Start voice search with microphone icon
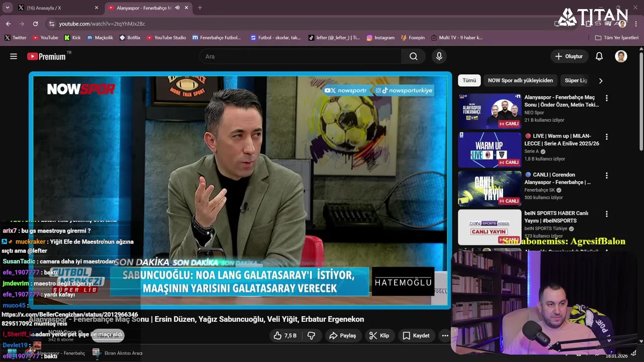 tap(439, 56)
